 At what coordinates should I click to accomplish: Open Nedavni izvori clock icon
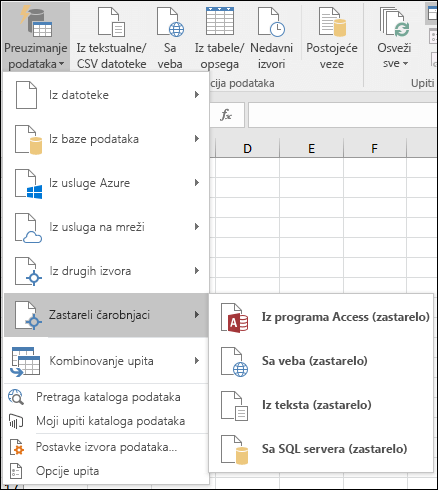pos(271,23)
